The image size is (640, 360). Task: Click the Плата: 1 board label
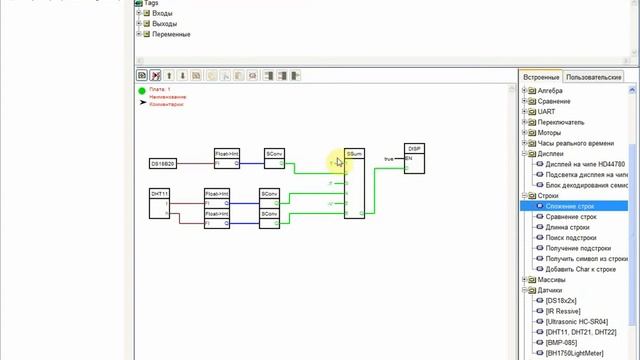(160, 89)
